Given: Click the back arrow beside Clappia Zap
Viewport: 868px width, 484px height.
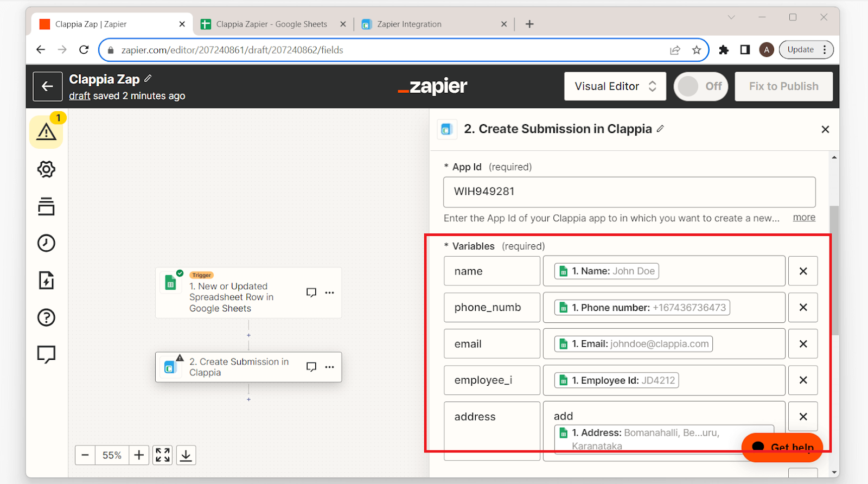Looking at the screenshot, I should [x=47, y=86].
